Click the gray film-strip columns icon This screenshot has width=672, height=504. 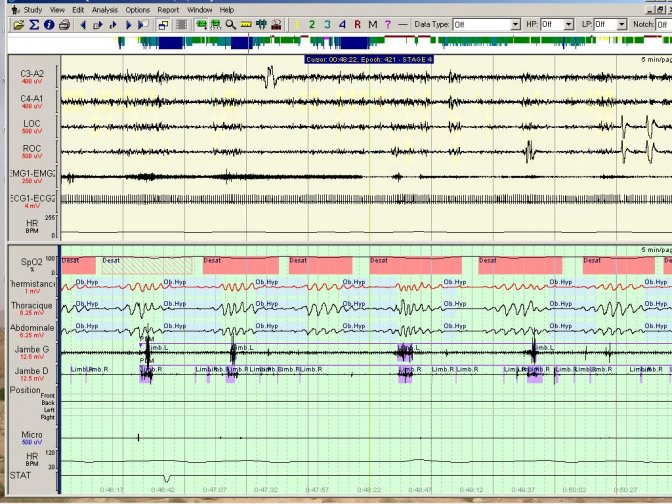tap(181, 25)
